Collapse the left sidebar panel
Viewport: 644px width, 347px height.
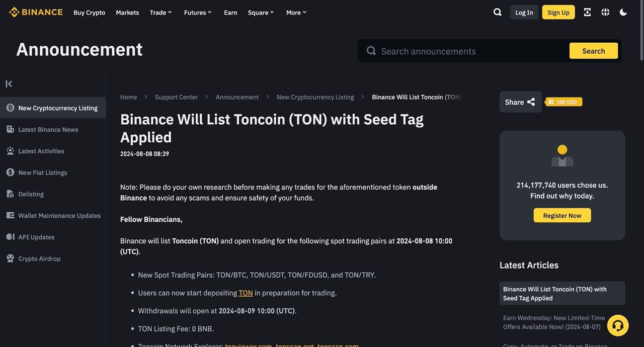[9, 83]
